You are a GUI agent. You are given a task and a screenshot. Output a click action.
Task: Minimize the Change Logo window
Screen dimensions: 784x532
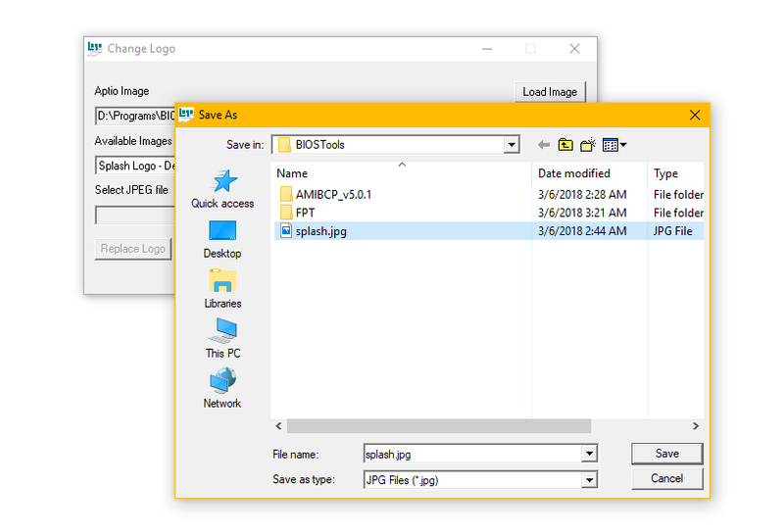pos(487,49)
